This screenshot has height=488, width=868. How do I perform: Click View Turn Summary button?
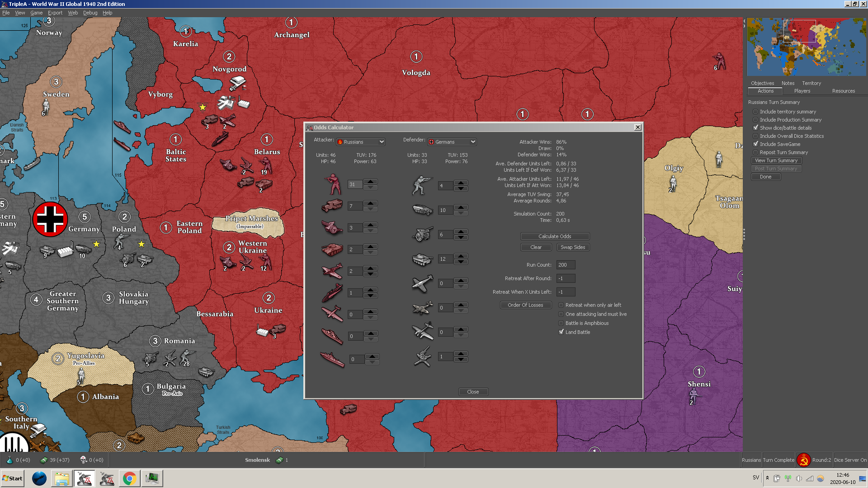tap(776, 160)
